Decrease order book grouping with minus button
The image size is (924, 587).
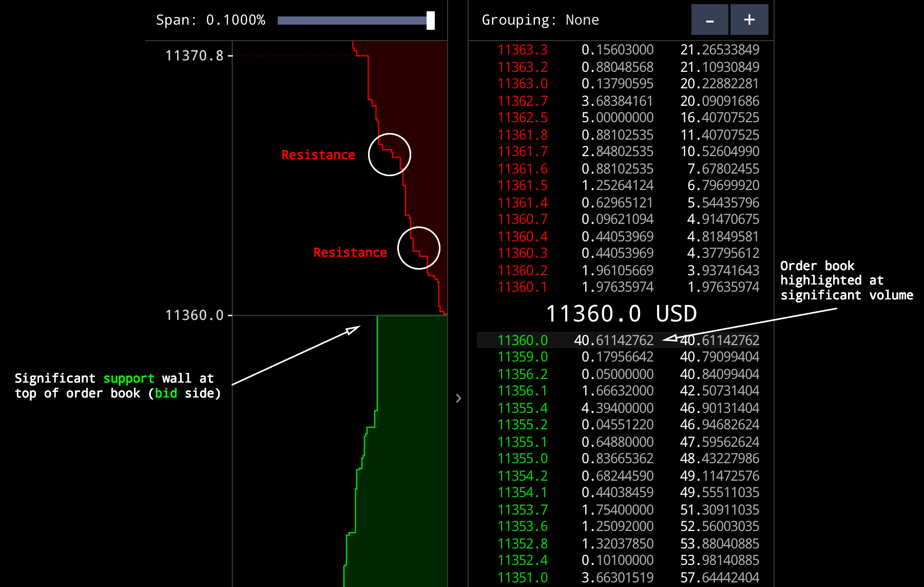pyautogui.click(x=709, y=20)
